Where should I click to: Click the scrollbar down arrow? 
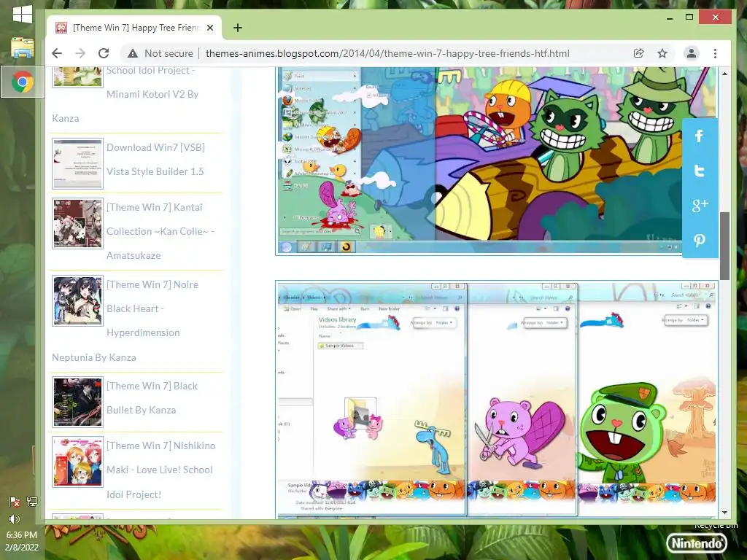[724, 513]
